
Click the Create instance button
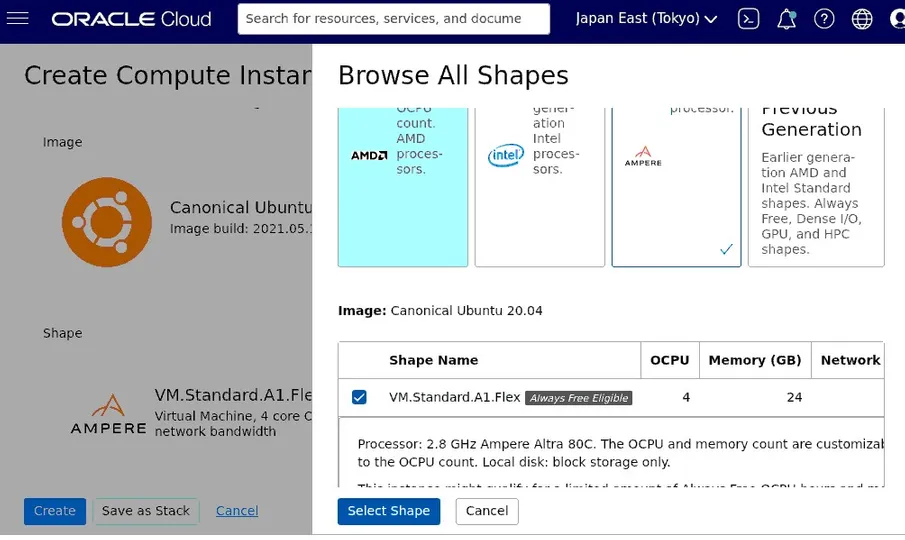point(55,511)
